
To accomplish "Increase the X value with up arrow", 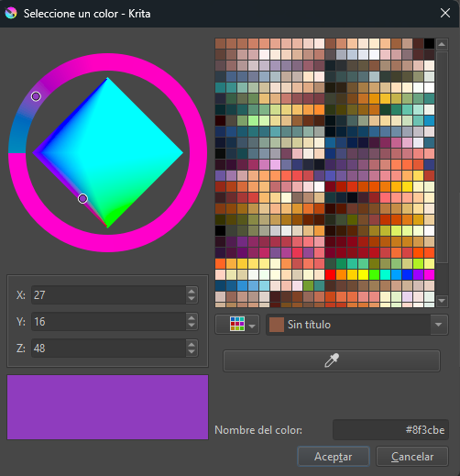I will pyautogui.click(x=192, y=292).
